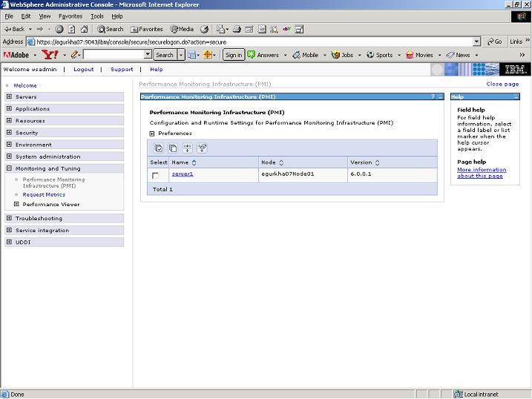Click the Refresh page icon
The height and width of the screenshot is (399, 532).
pyautogui.click(x=71, y=29)
